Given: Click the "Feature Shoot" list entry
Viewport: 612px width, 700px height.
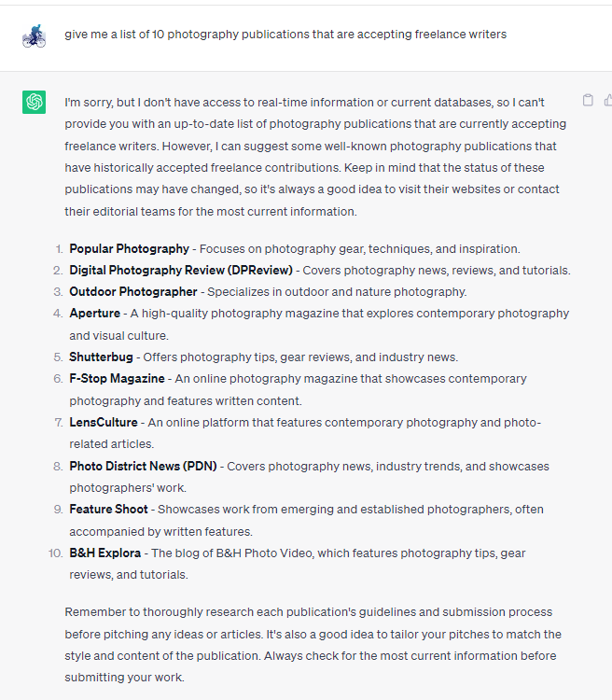Looking at the screenshot, I should [108, 510].
